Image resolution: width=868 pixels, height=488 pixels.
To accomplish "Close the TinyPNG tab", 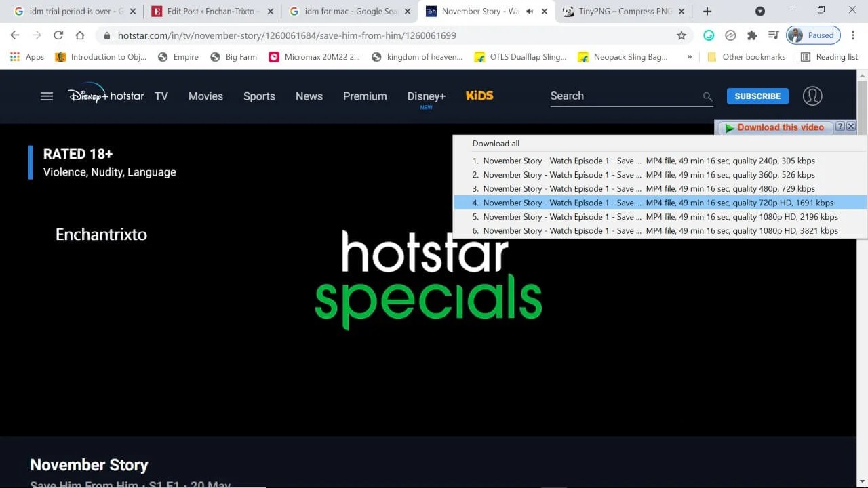I will pos(682,12).
